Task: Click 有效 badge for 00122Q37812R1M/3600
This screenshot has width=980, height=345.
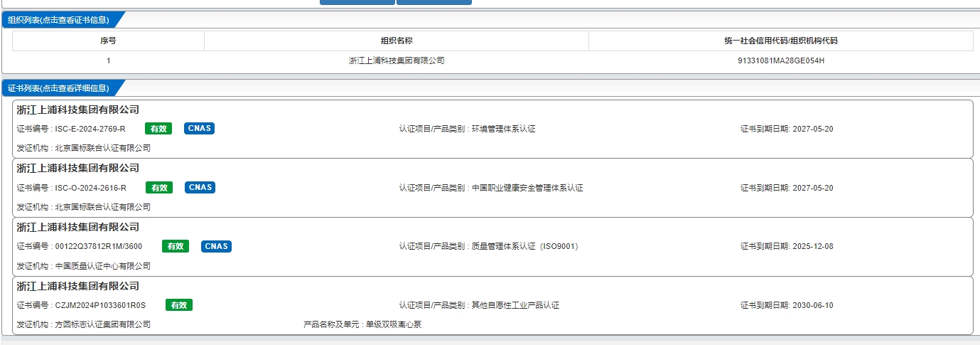Action: pos(176,247)
